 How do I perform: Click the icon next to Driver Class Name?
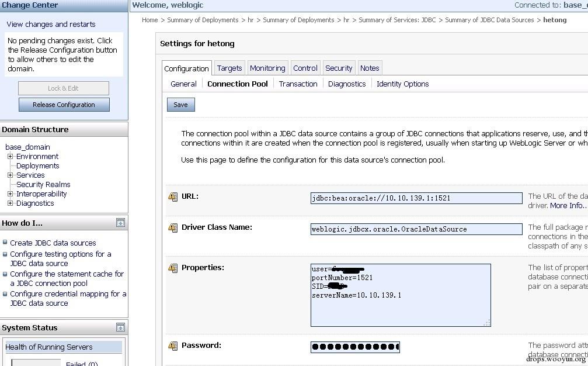(173, 227)
